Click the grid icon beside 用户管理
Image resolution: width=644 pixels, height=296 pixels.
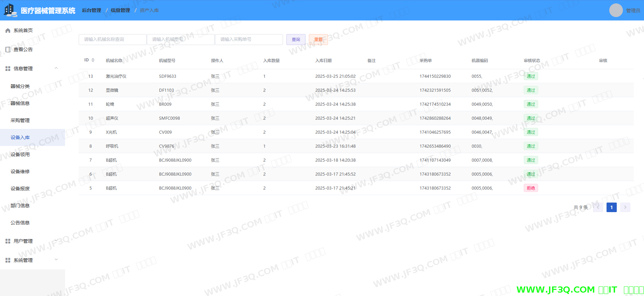tap(8, 241)
